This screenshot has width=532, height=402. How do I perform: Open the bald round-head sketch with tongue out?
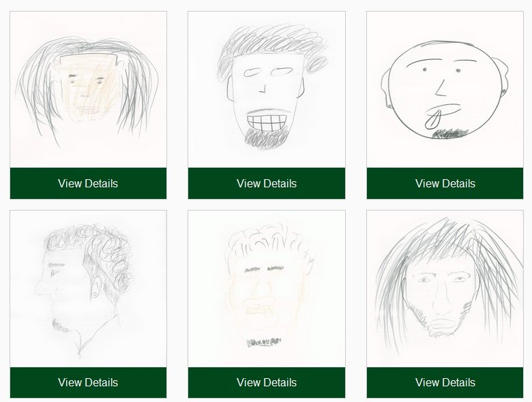pyautogui.click(x=445, y=89)
